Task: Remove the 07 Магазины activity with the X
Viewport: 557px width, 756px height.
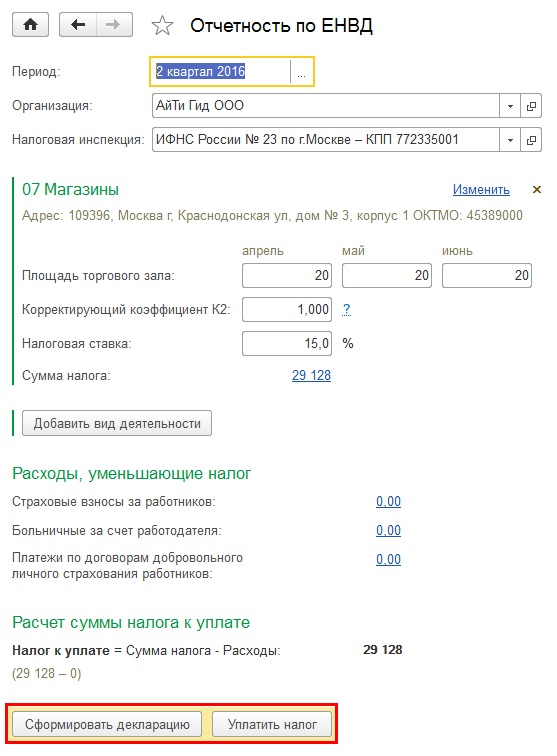Action: point(537,189)
